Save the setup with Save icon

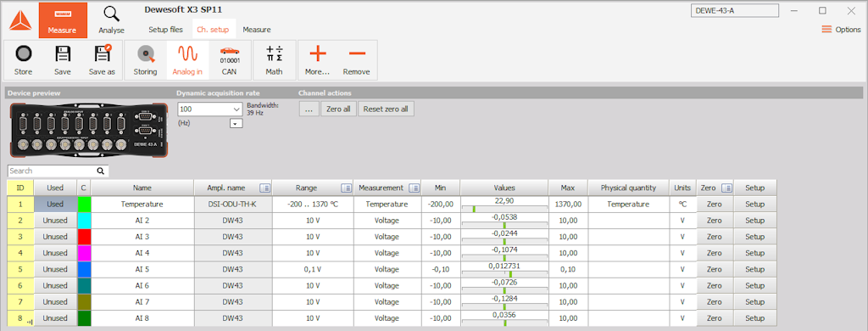tap(63, 60)
